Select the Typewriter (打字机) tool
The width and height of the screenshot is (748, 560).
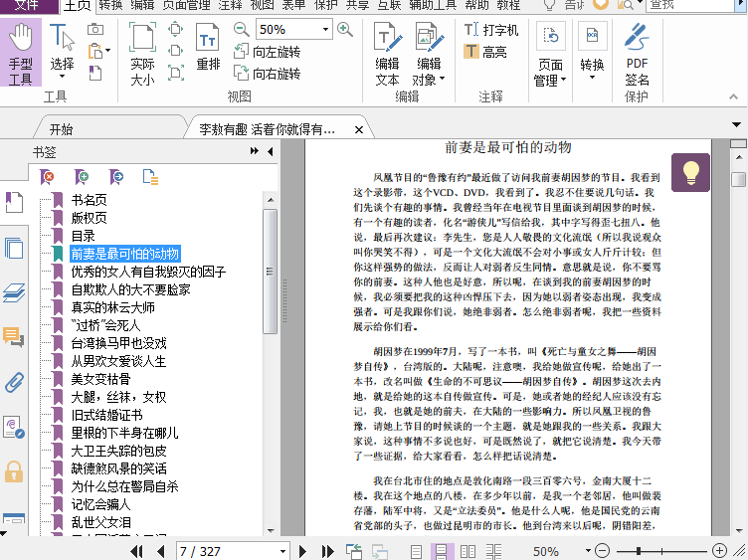(x=491, y=30)
